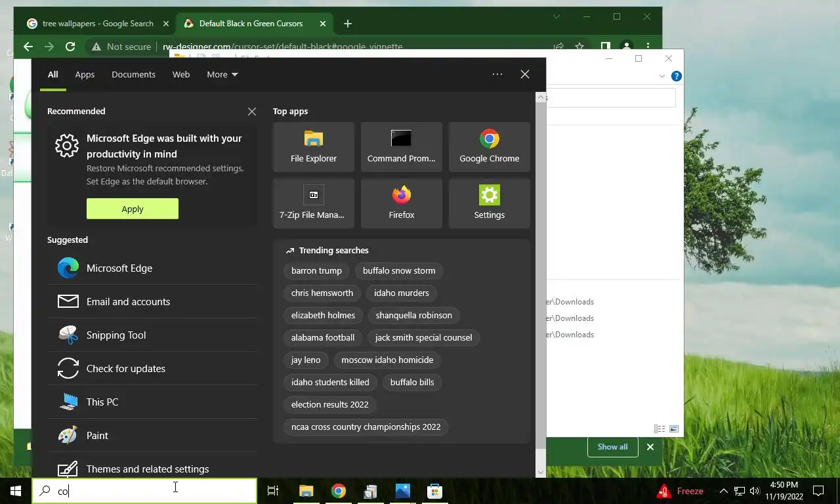Open help icon in File Explorer window

677,76
